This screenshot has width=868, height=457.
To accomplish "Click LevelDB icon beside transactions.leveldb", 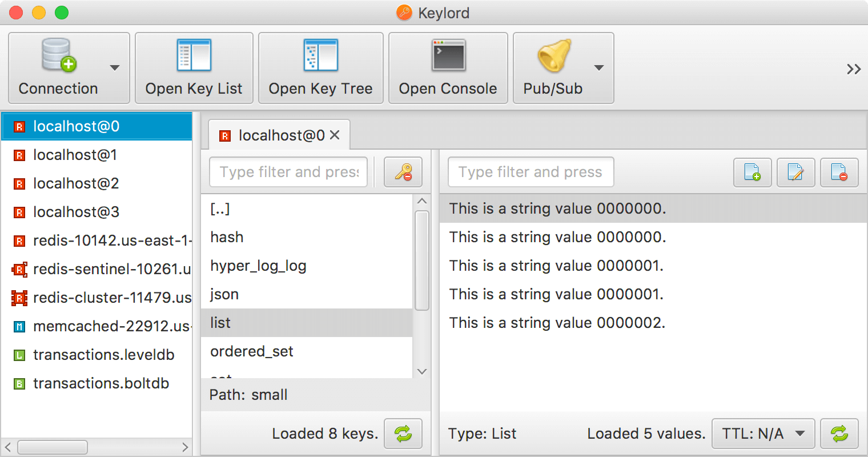I will coord(19,355).
